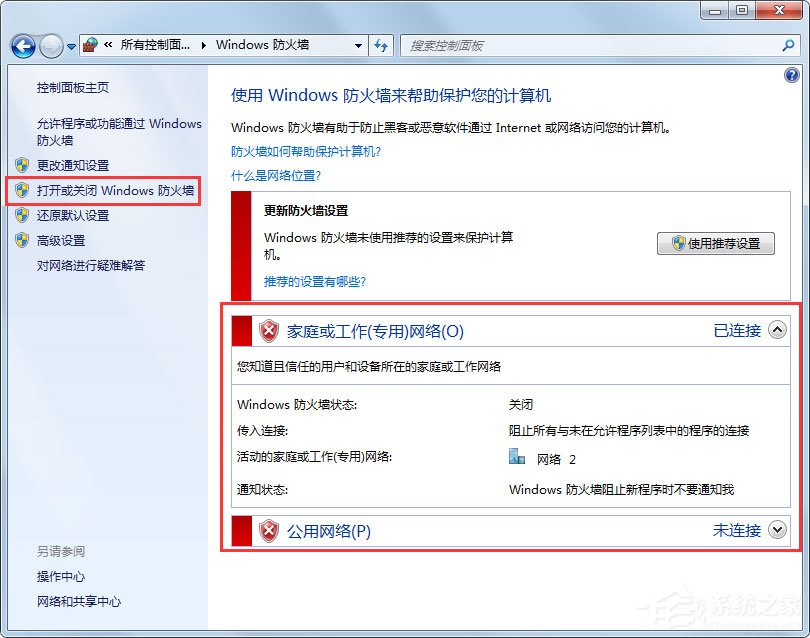Click the shield icon beside 还原默认设置
Screen dimensions: 810x638
click(x=24, y=215)
